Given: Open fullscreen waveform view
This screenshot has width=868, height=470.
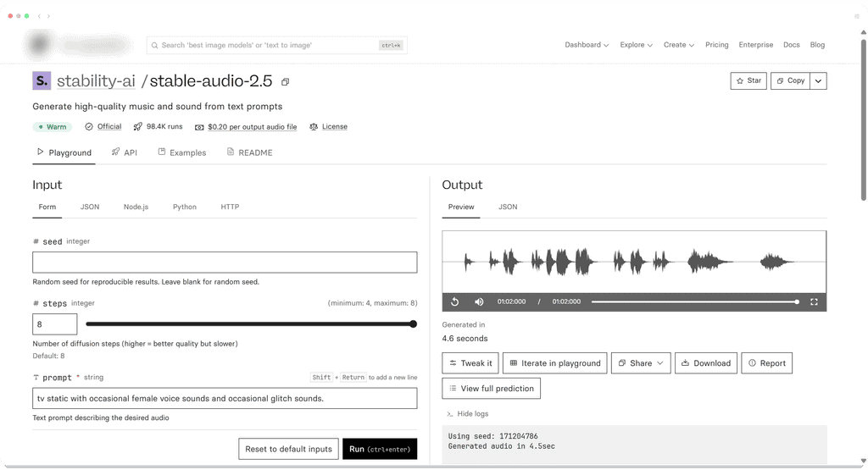Looking at the screenshot, I should pyautogui.click(x=814, y=302).
